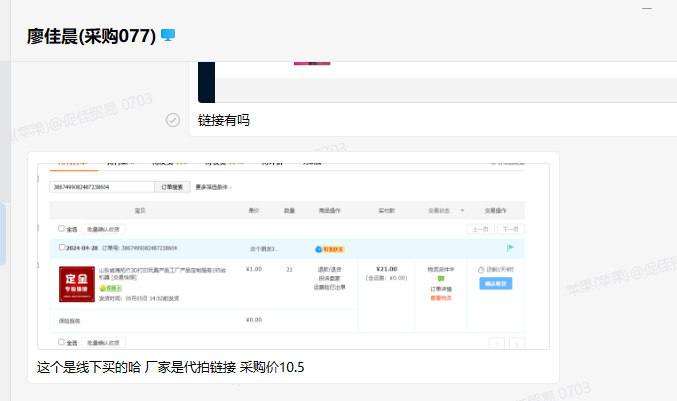
Task: Click the upper 批量确认收货 button
Action: point(104,229)
